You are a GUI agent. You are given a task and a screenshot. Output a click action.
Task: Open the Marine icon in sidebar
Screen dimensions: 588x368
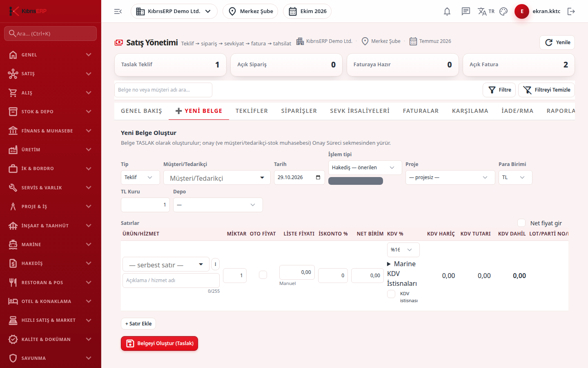[x=13, y=245]
